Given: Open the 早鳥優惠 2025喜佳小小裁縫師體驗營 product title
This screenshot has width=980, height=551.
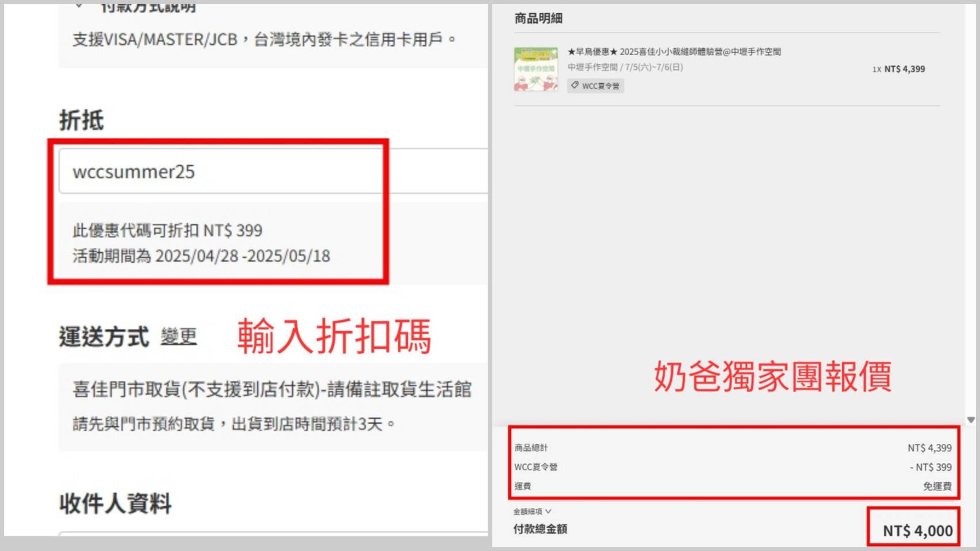Looking at the screenshot, I should point(674,52).
